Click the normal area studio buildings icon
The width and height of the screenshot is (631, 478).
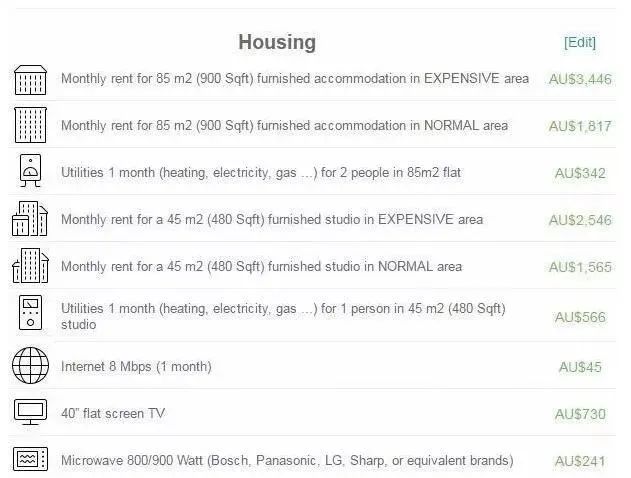30,266
